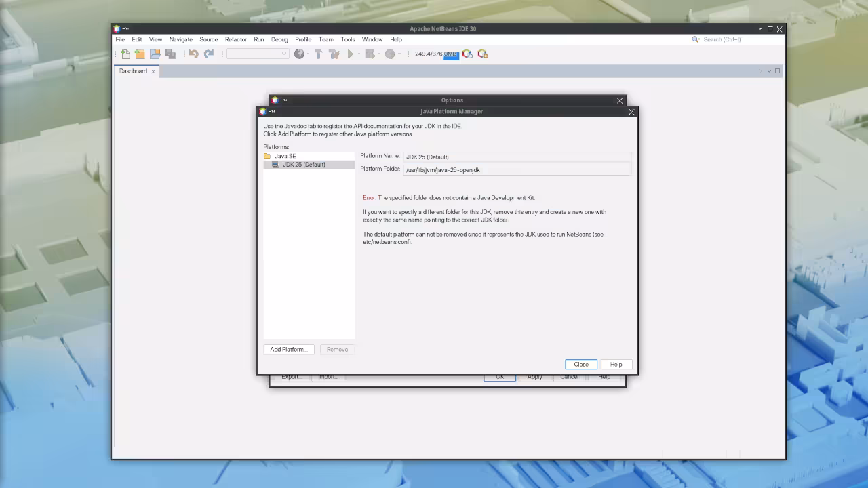The width and height of the screenshot is (868, 488).
Task: Click the Java SE folder icon
Action: click(x=267, y=156)
